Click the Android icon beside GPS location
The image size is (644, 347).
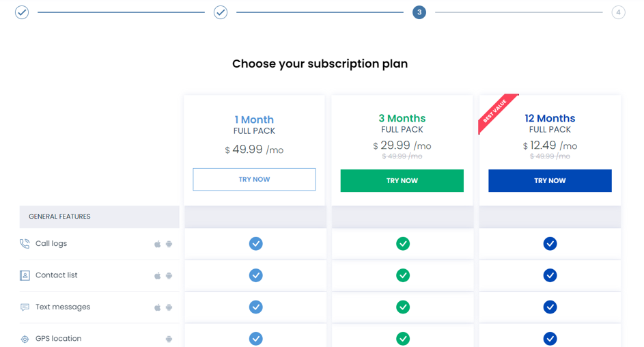(169, 339)
